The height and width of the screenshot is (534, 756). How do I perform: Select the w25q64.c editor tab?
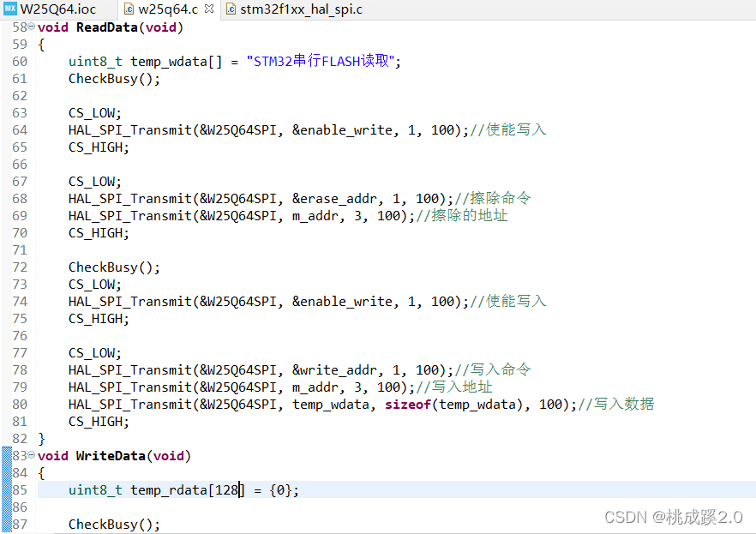[x=168, y=9]
